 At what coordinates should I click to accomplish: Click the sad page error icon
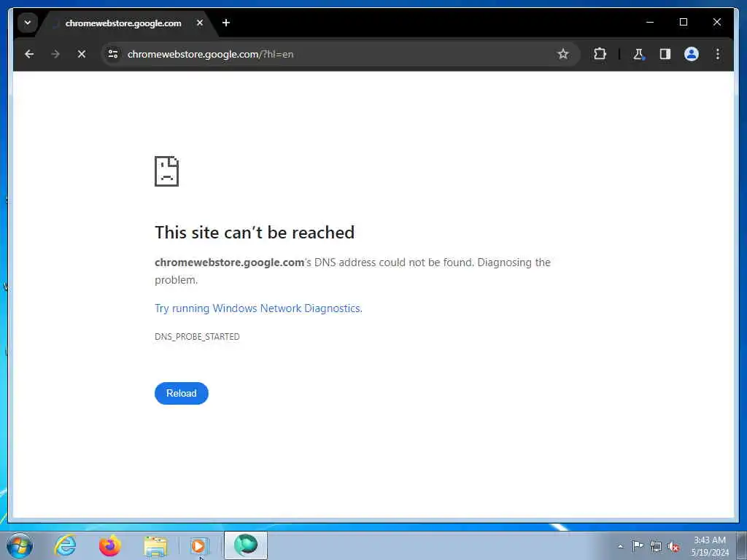coord(167,171)
